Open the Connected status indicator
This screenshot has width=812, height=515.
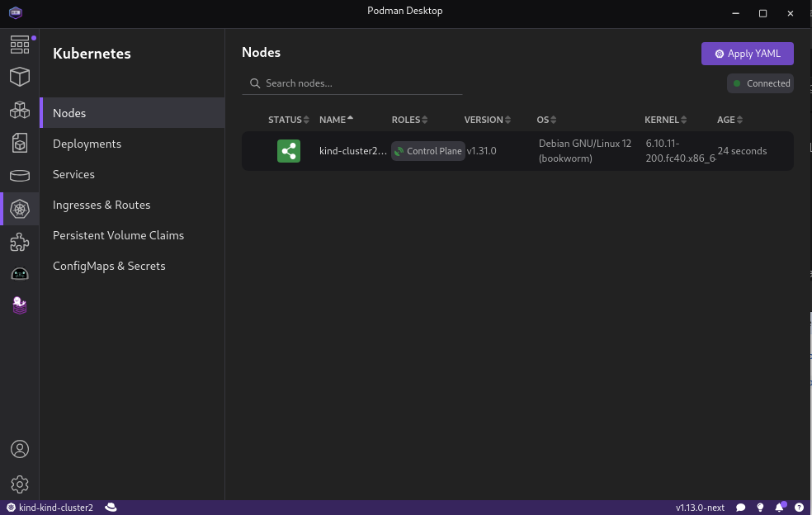(760, 83)
